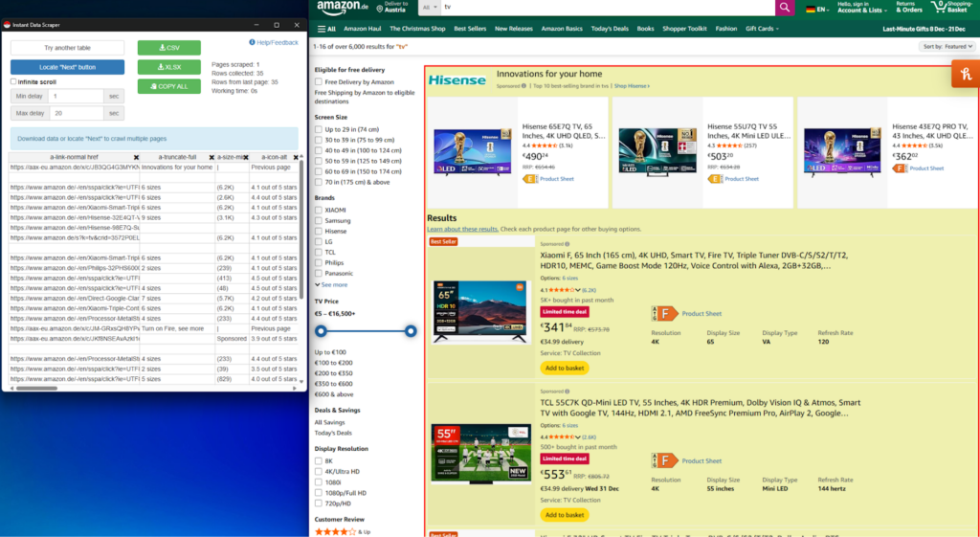This screenshot has width=980, height=537.
Task: Check the Samsung brand filter
Action: coord(319,220)
